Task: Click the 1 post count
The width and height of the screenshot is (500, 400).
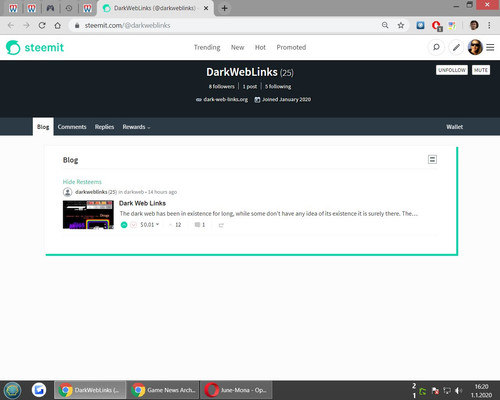Action: point(250,86)
